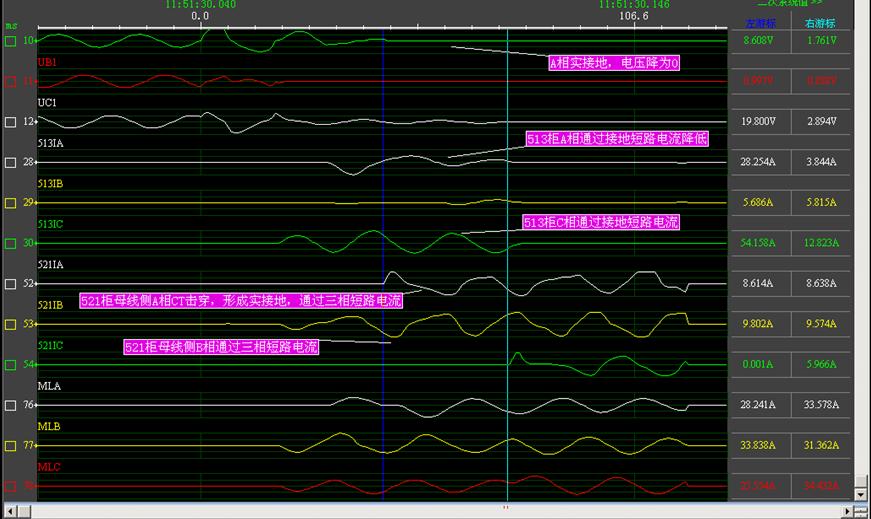Check the MLA channel 76 box
The width and height of the screenshot is (871, 519).
tap(10, 405)
